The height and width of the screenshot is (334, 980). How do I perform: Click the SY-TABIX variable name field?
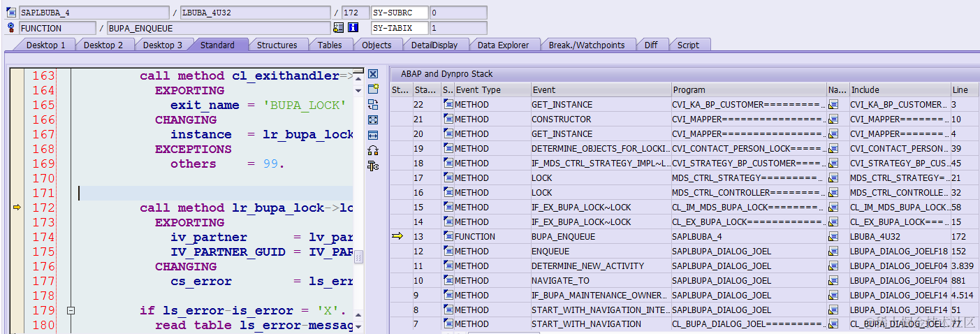(399, 28)
